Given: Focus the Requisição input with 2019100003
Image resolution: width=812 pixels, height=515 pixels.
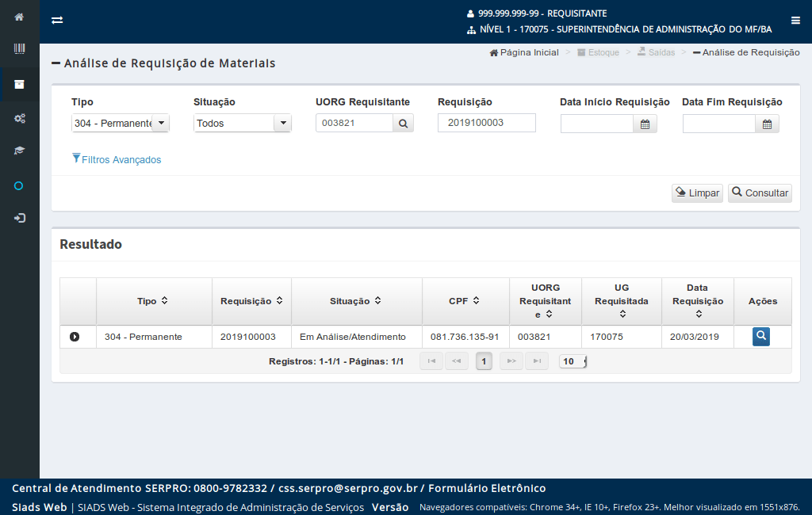Looking at the screenshot, I should pos(487,123).
